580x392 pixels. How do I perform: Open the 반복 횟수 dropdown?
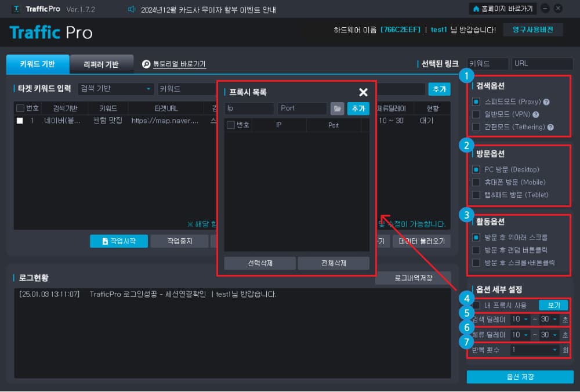coord(534,350)
